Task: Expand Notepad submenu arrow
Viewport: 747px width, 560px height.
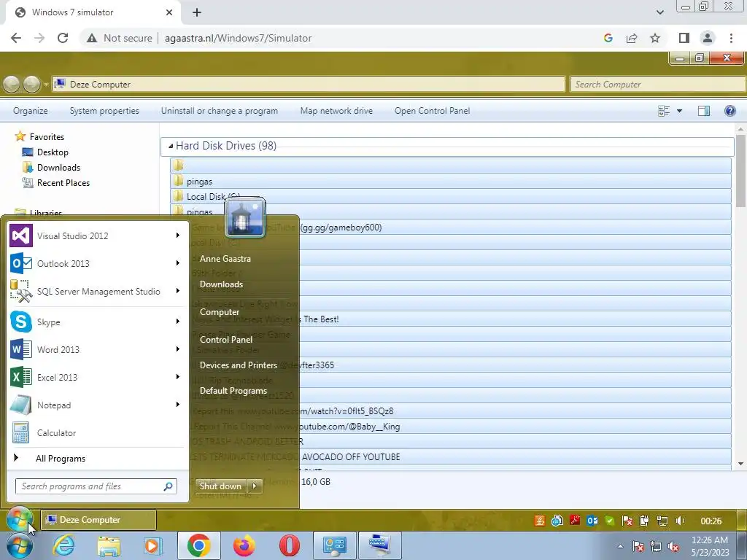Action: coord(178,404)
